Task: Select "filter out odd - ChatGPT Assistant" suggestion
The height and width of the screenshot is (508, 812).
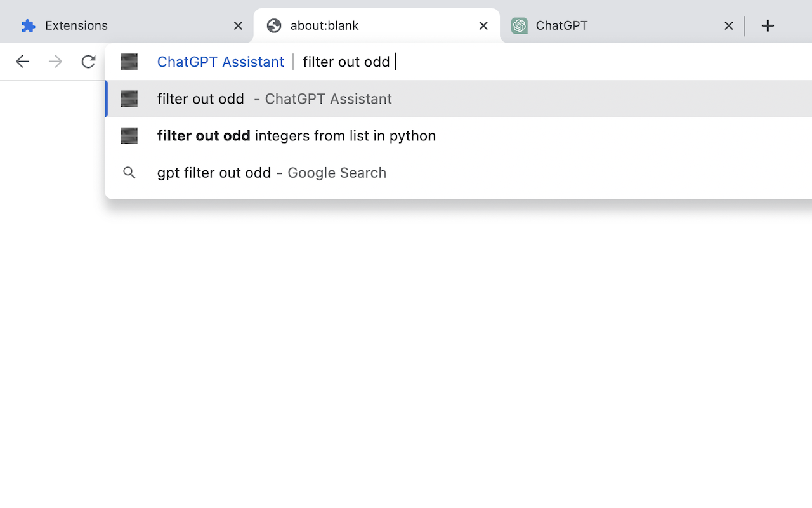Action: (274, 99)
